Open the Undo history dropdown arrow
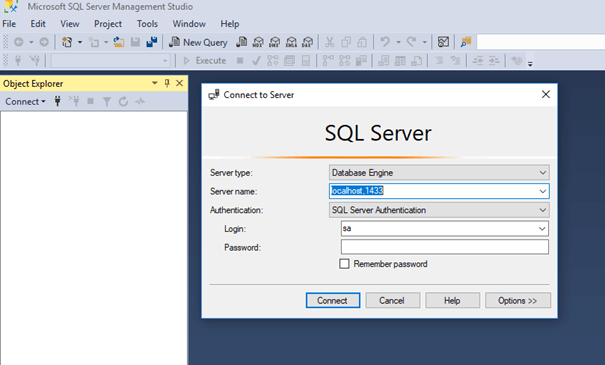Screen dimensions: 605x365 click(x=398, y=42)
